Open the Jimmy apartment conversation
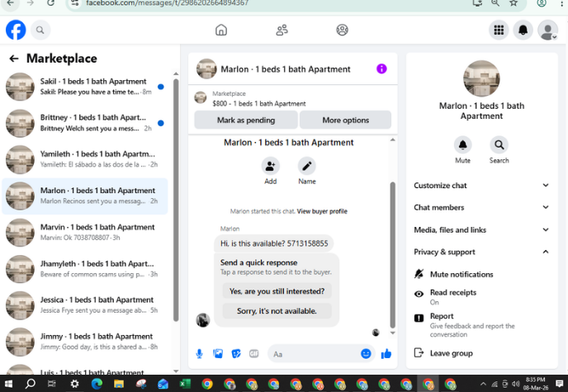The image size is (568, 392). [x=85, y=342]
